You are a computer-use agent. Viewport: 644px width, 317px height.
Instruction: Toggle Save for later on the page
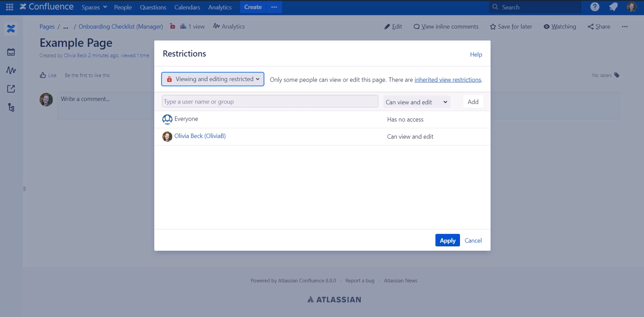tap(511, 26)
